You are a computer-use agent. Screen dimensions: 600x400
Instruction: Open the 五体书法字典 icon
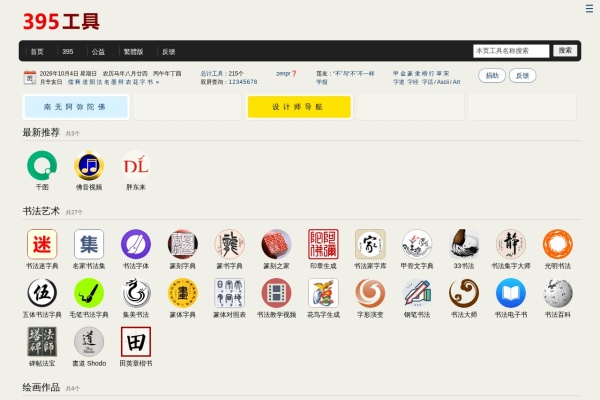point(42,293)
